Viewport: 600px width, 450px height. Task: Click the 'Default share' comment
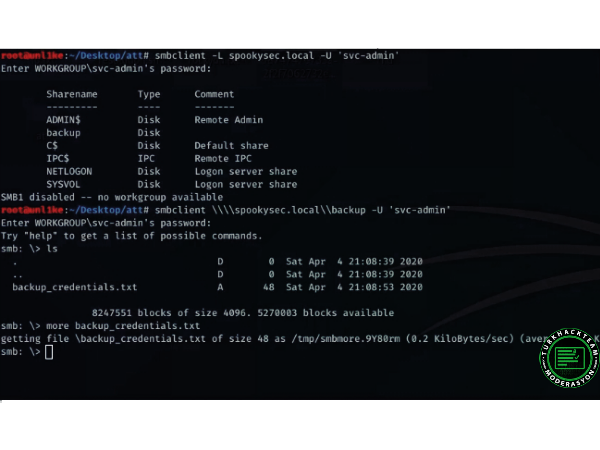tap(232, 146)
